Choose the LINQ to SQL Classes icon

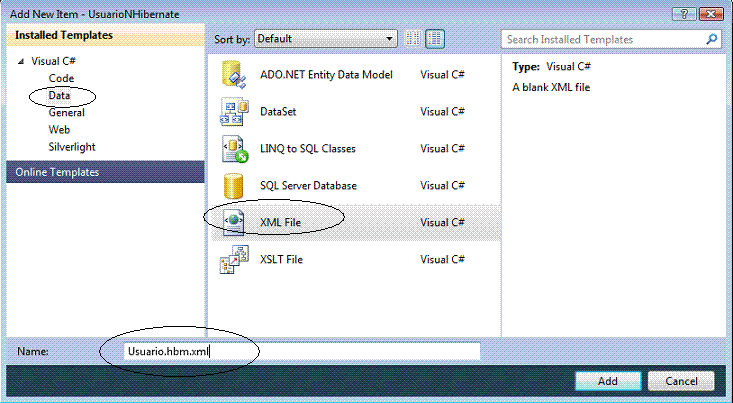point(234,149)
